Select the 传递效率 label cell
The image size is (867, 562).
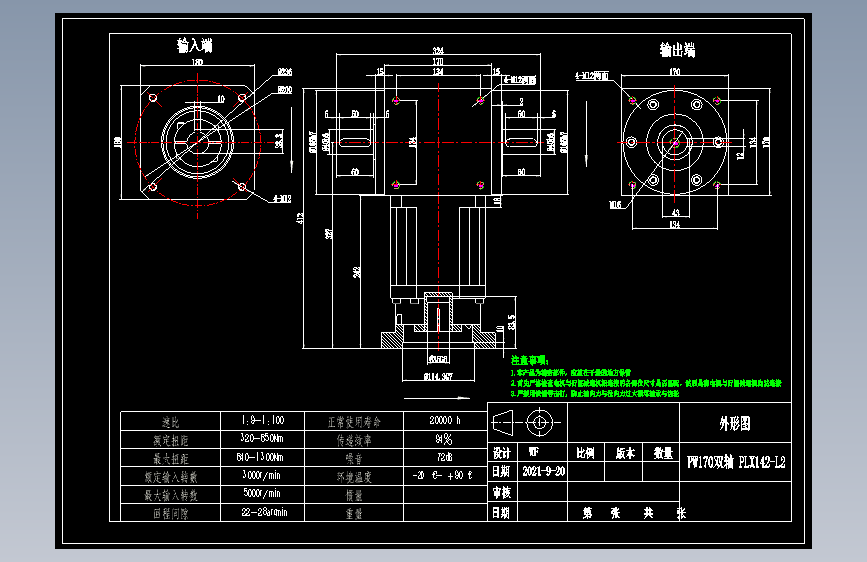354,441
